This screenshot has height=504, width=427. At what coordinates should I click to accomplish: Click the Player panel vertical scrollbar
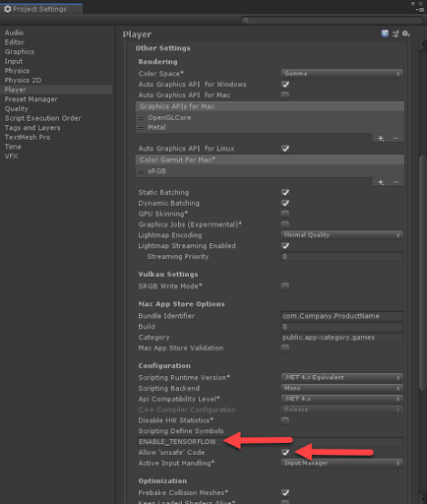(422, 273)
